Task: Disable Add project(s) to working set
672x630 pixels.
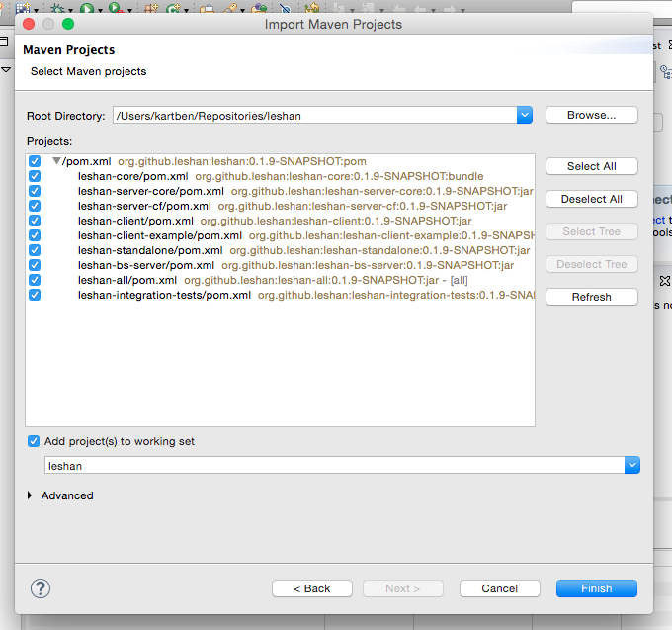Action: coord(34,441)
